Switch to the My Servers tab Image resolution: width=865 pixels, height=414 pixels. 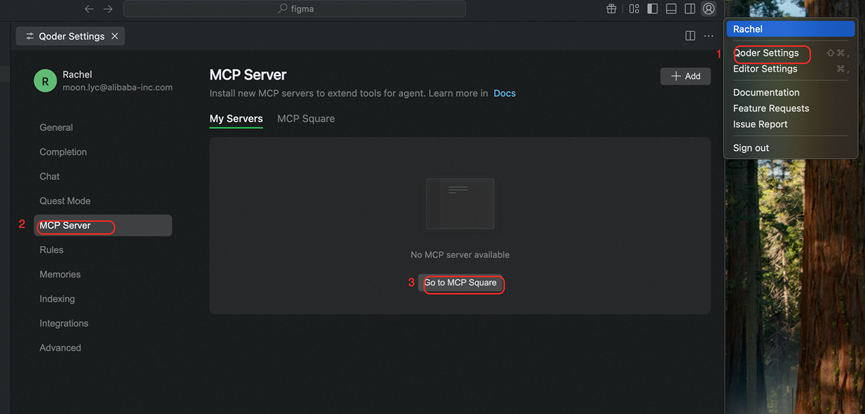236,119
